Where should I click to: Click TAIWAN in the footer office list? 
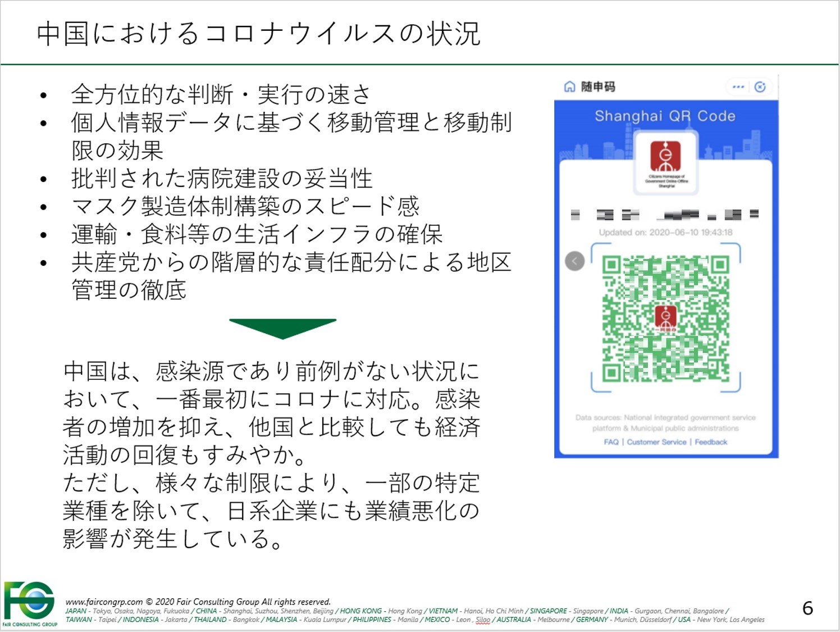[x=79, y=620]
